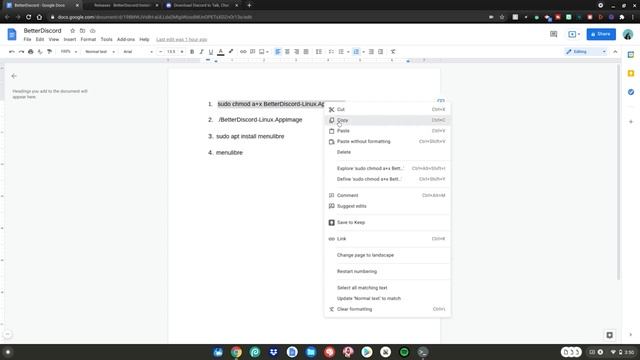Choose Cut from the context menu

click(x=387, y=109)
